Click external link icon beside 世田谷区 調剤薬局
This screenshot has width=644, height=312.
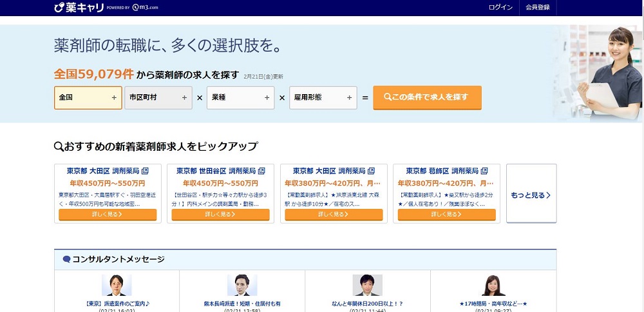click(261, 171)
